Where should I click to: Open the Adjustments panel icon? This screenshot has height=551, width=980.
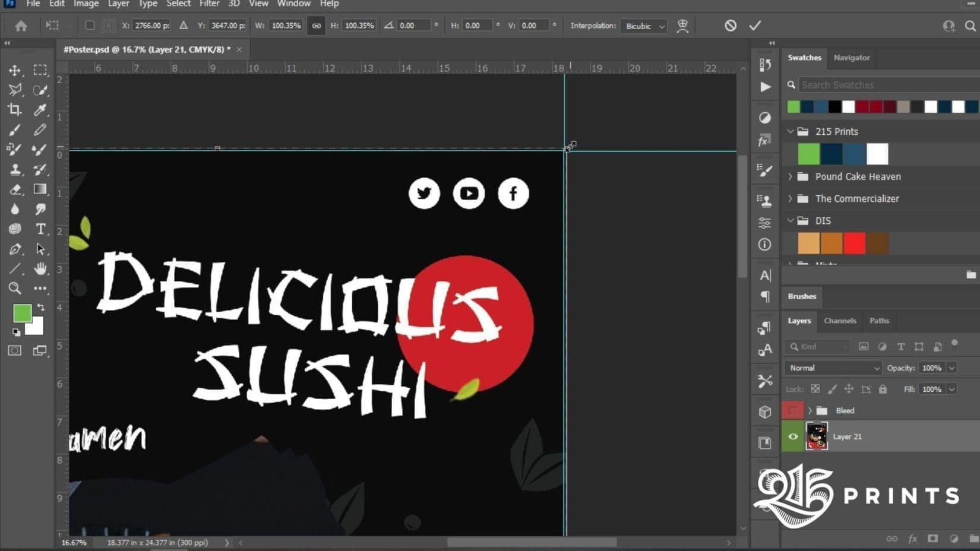pos(765,118)
